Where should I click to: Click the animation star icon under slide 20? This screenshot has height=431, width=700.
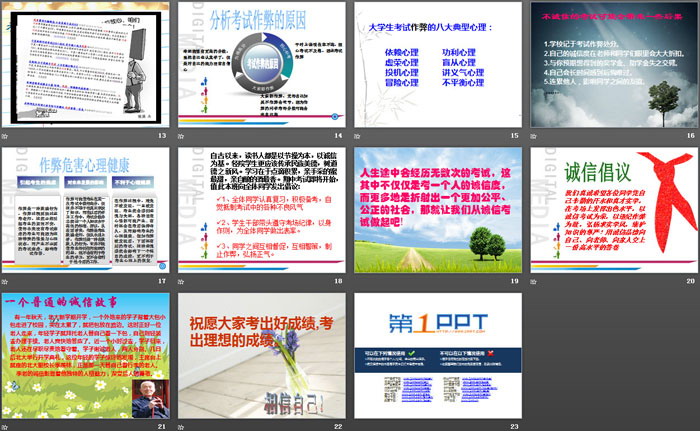533,281
